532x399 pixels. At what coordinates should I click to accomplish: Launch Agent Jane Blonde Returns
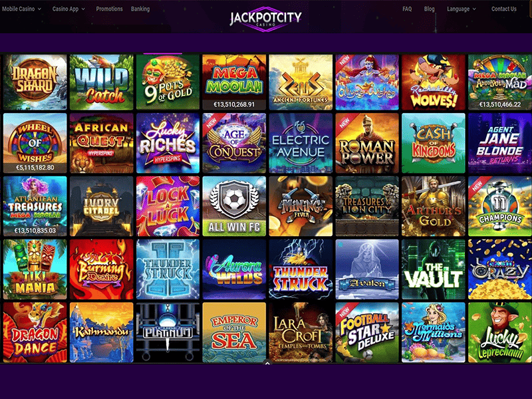pyautogui.click(x=500, y=143)
